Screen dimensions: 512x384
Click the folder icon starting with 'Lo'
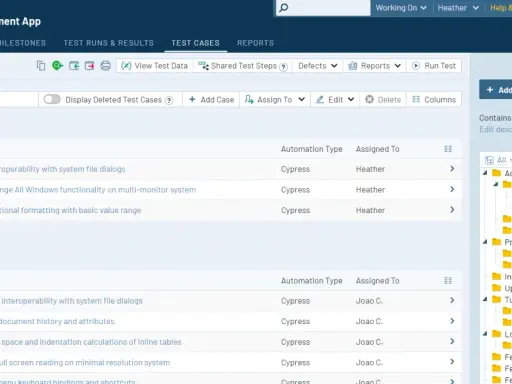click(496, 334)
